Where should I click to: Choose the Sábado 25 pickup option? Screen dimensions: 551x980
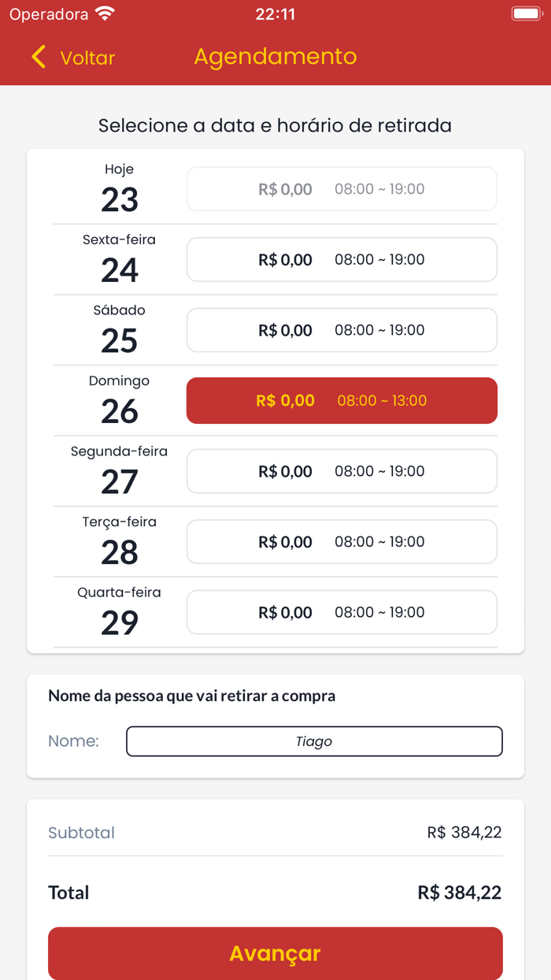[x=342, y=329]
